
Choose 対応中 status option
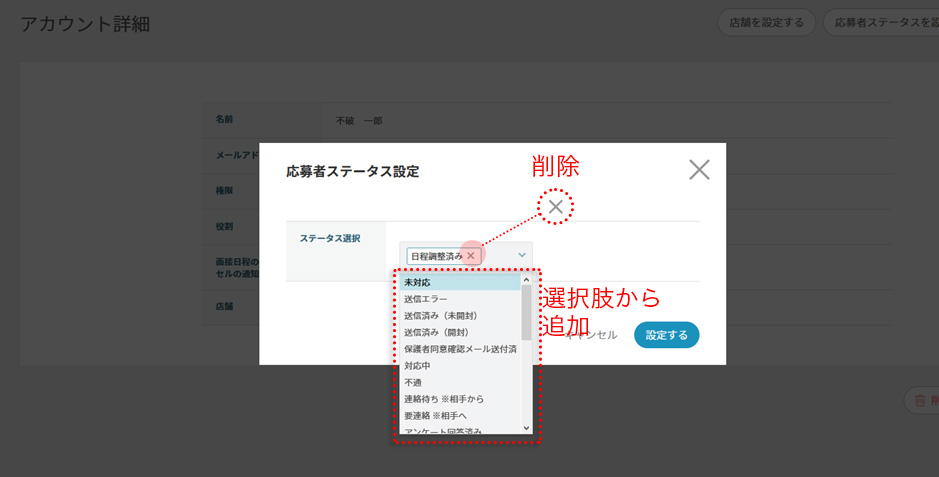coord(458,366)
